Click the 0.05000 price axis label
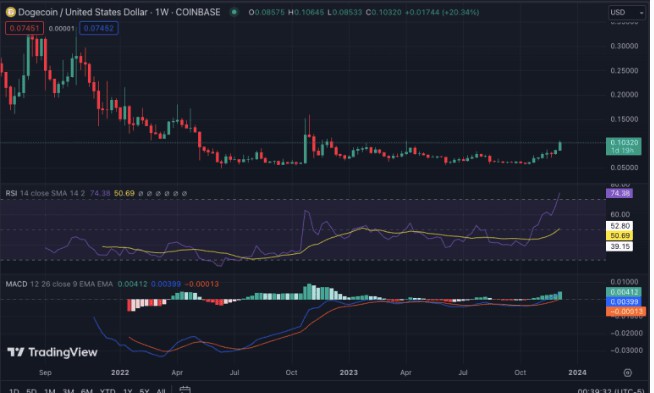 (x=624, y=168)
